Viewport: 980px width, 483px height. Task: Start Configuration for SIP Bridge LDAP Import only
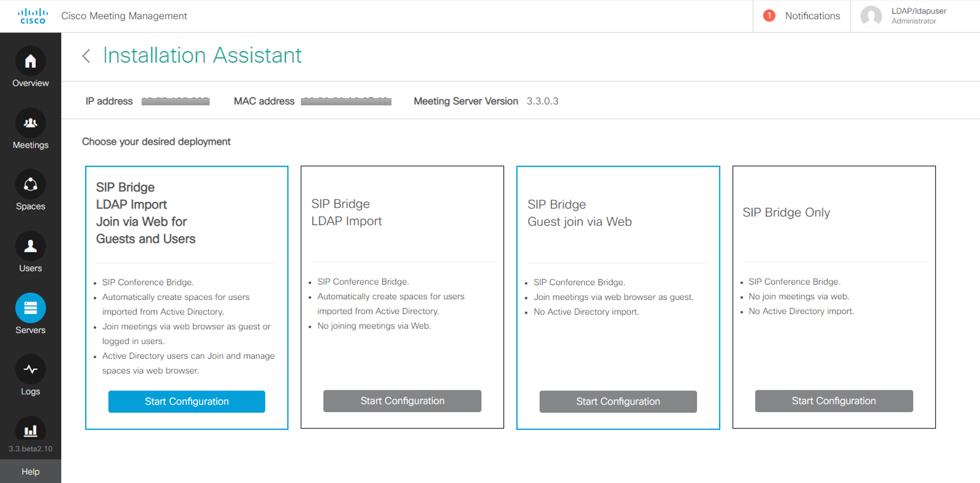tap(402, 401)
